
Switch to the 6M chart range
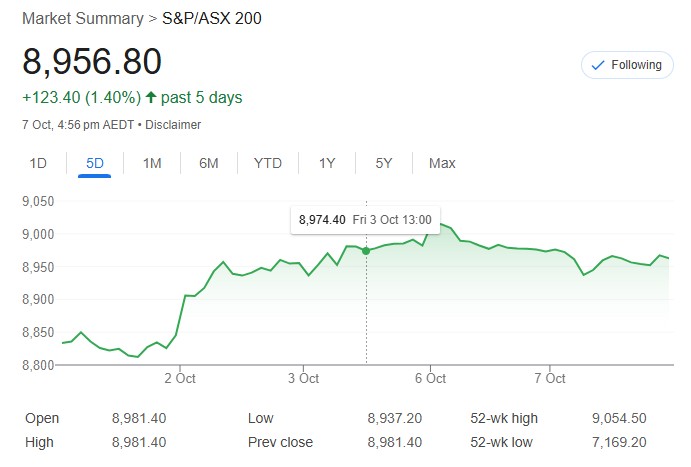coord(209,163)
